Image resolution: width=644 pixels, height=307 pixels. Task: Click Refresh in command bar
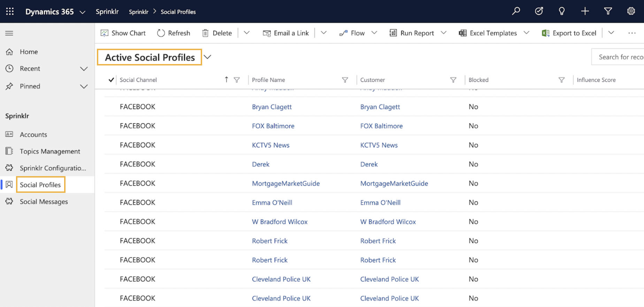coord(174,33)
